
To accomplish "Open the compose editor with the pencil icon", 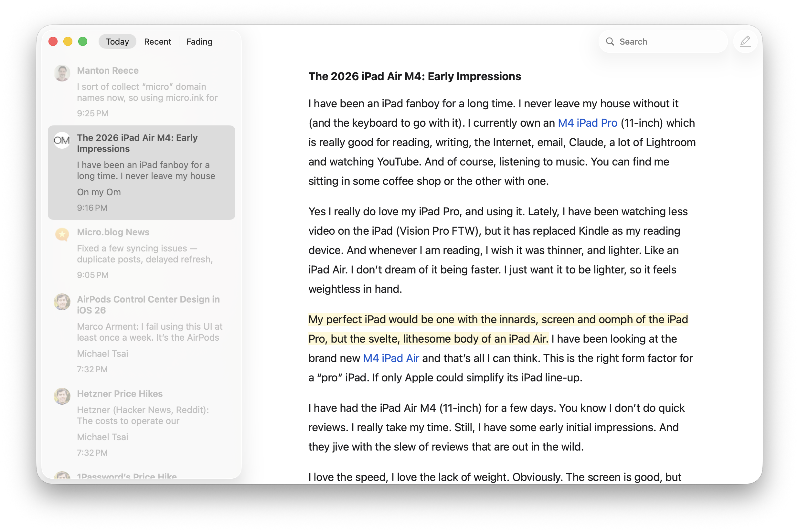I will 745,41.
